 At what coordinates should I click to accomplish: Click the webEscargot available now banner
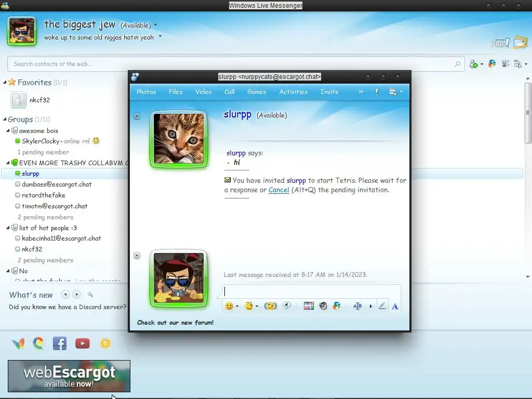(69, 376)
